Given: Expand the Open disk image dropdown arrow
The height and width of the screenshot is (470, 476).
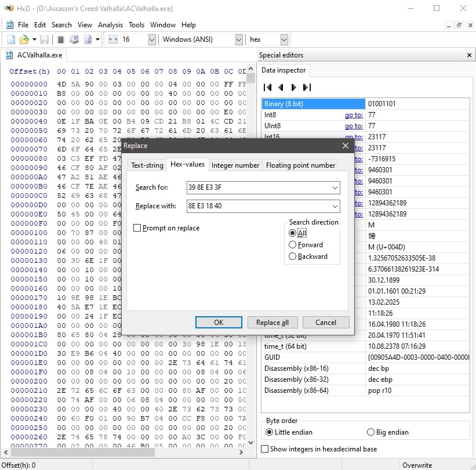Looking at the screenshot, I should [97, 39].
